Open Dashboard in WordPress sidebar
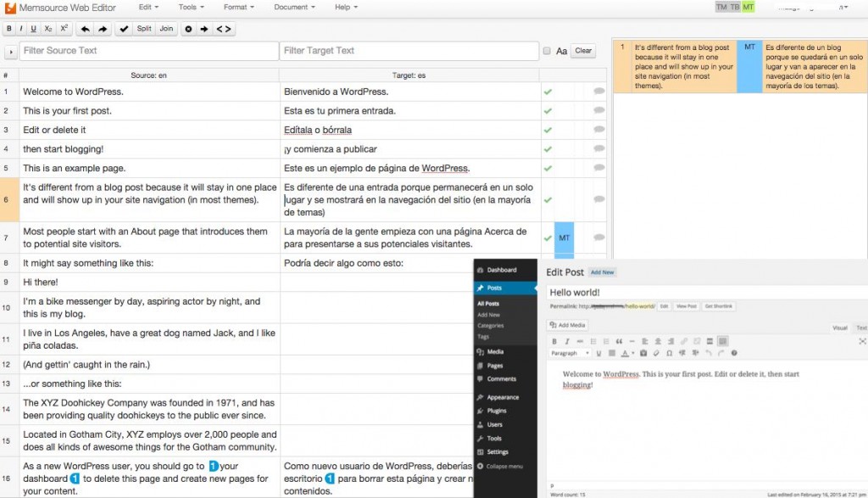868x498 pixels. coord(502,270)
